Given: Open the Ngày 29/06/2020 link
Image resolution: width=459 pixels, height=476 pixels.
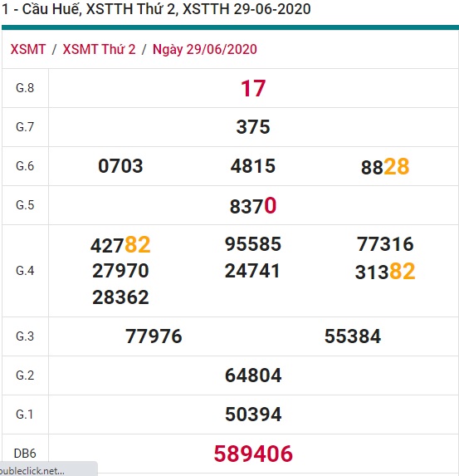Looking at the screenshot, I should [x=205, y=50].
